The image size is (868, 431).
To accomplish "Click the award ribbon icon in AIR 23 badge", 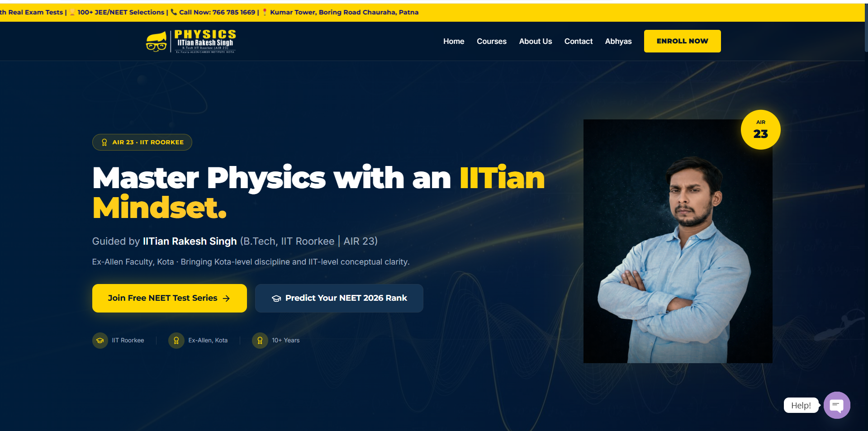I will (104, 142).
